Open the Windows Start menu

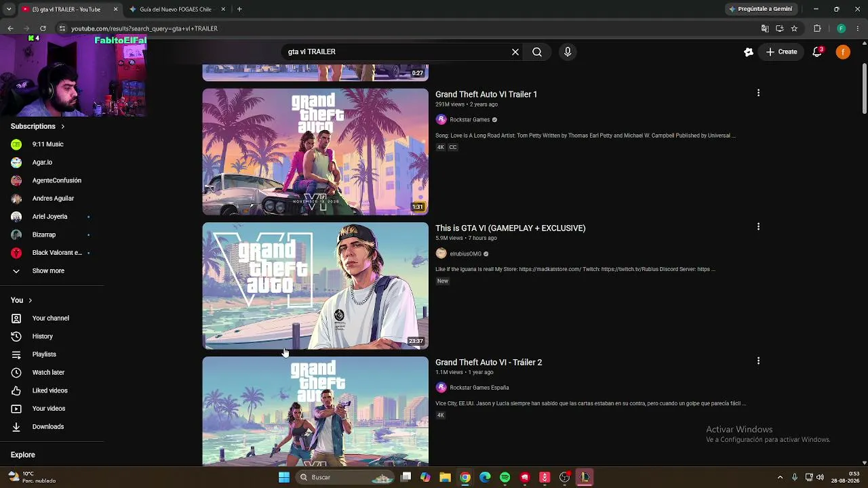[284, 477]
